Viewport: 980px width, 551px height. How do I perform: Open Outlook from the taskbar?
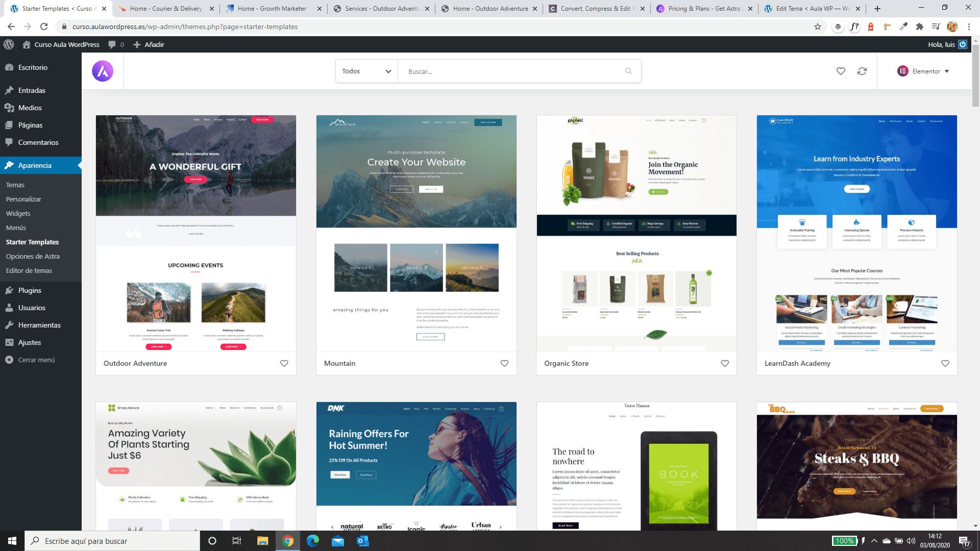pos(362,541)
